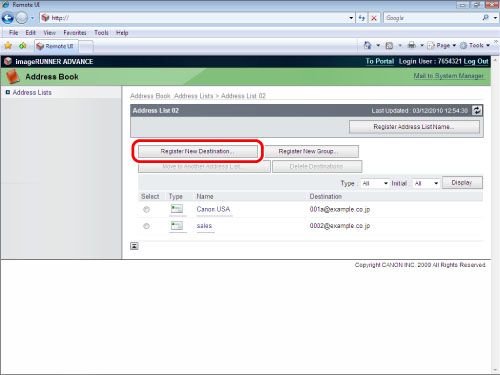
Task: Click the Add to Favorites icon
Action: 23,46
